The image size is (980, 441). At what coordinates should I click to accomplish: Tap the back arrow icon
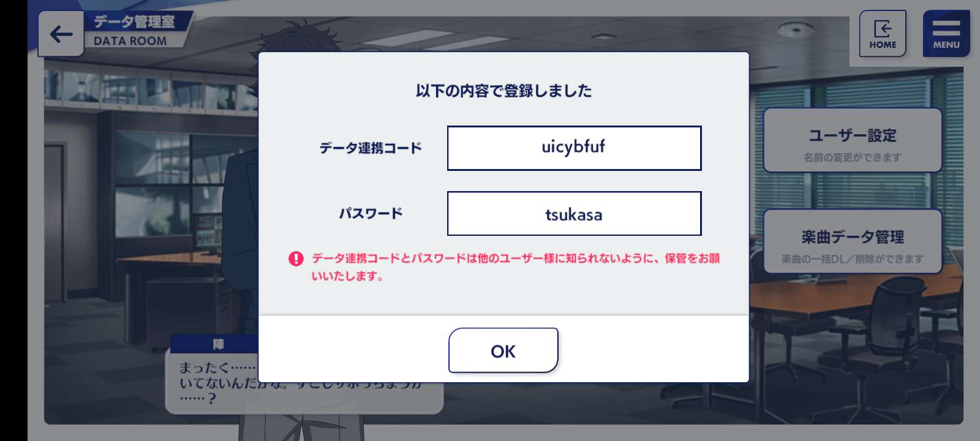click(61, 34)
